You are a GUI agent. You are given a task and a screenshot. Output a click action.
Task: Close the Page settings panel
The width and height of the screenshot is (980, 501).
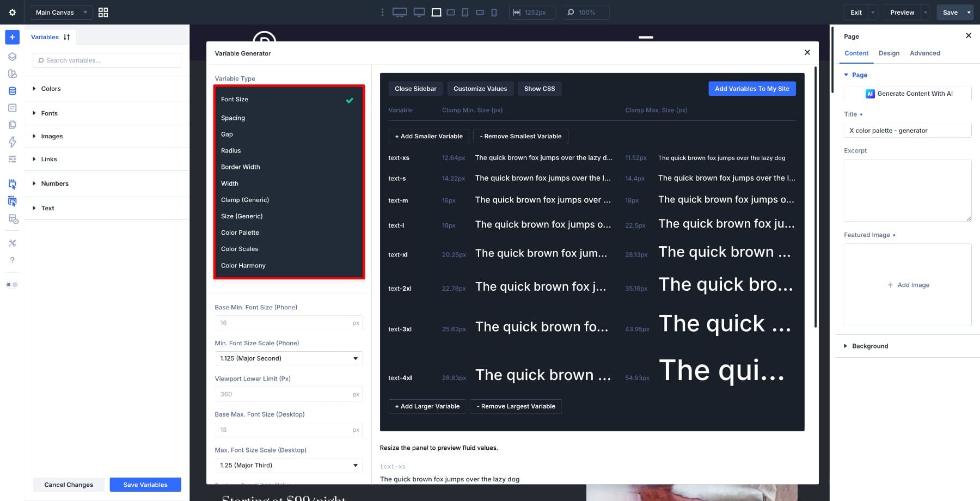click(x=969, y=35)
